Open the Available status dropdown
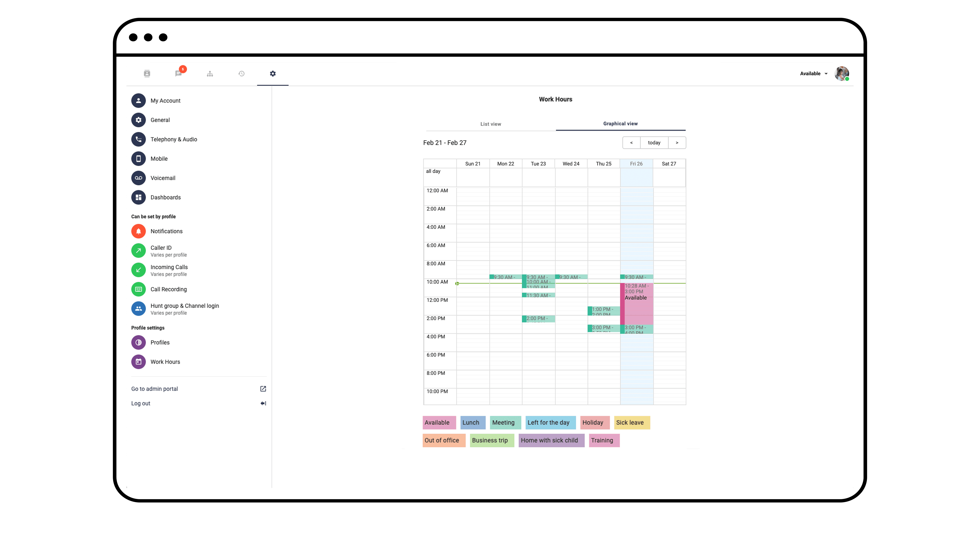This screenshot has height=551, width=980. [x=814, y=74]
